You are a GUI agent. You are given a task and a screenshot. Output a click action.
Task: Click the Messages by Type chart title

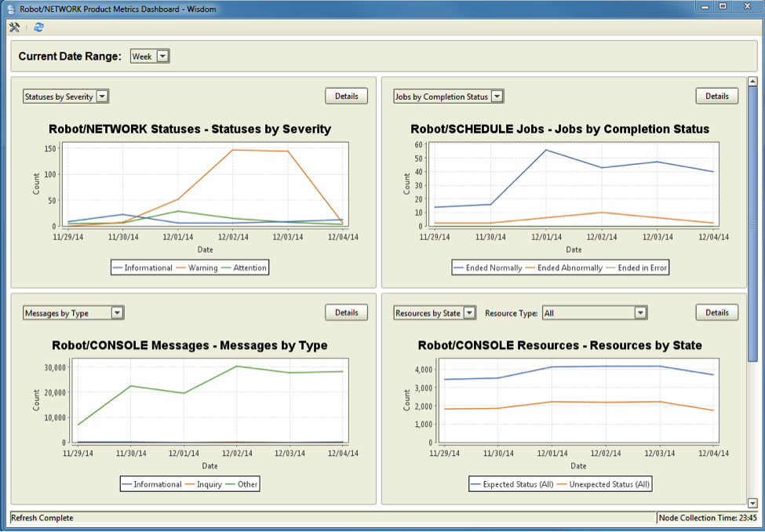[x=189, y=345]
